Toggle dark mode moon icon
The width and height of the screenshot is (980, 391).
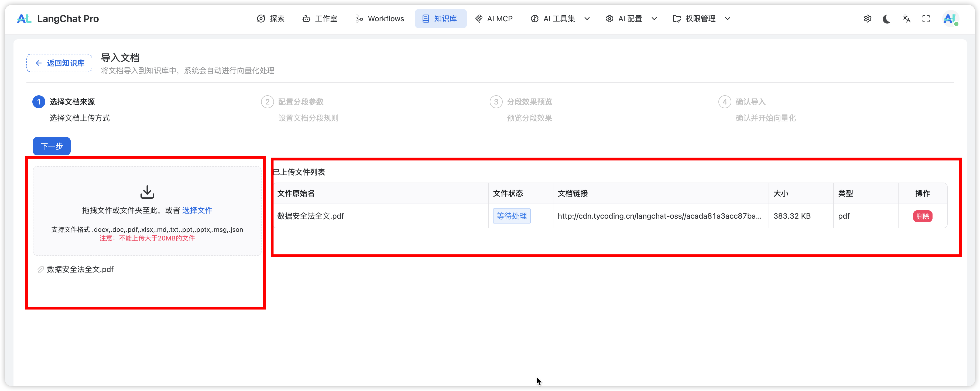886,19
